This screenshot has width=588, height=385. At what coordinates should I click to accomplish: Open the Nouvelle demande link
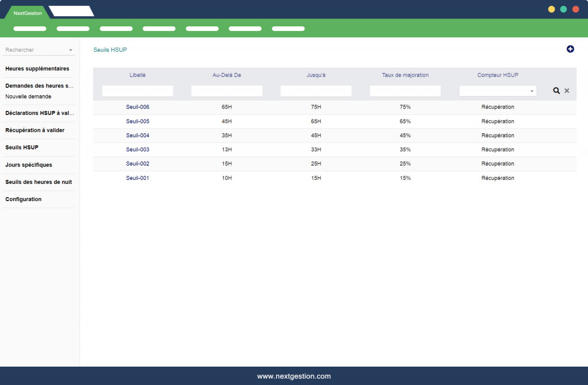pyautogui.click(x=28, y=97)
